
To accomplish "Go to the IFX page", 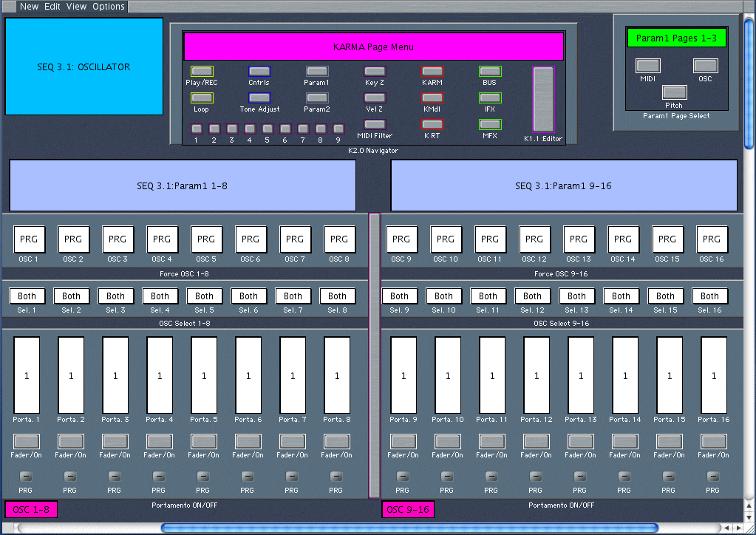I will coord(490,98).
